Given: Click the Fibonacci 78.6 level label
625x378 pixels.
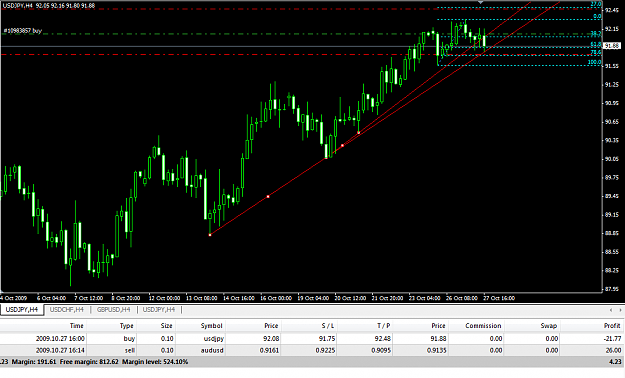Looking at the screenshot, I should click(596, 52).
